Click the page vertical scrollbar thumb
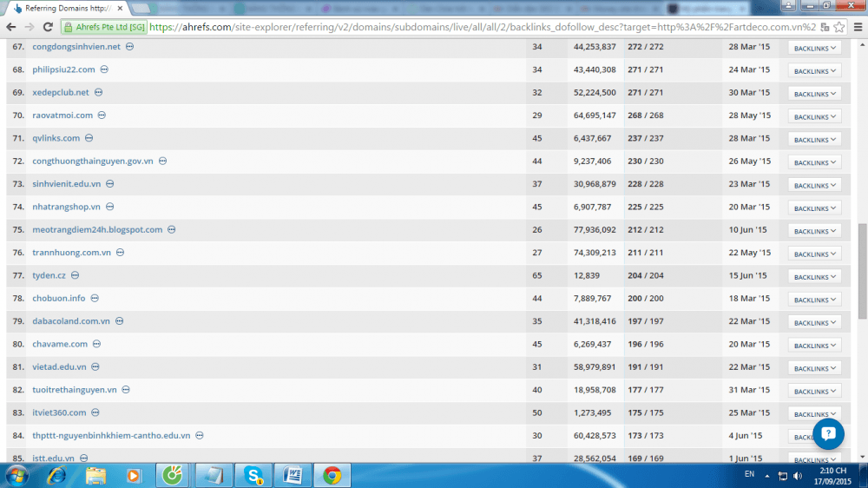This screenshot has height=488, width=868. pos(862,271)
